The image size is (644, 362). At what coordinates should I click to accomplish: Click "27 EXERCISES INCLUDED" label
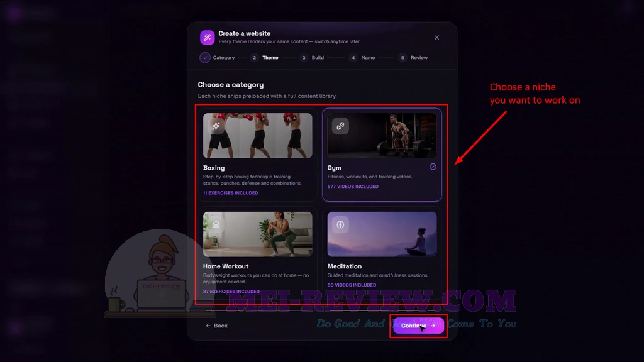point(231,292)
